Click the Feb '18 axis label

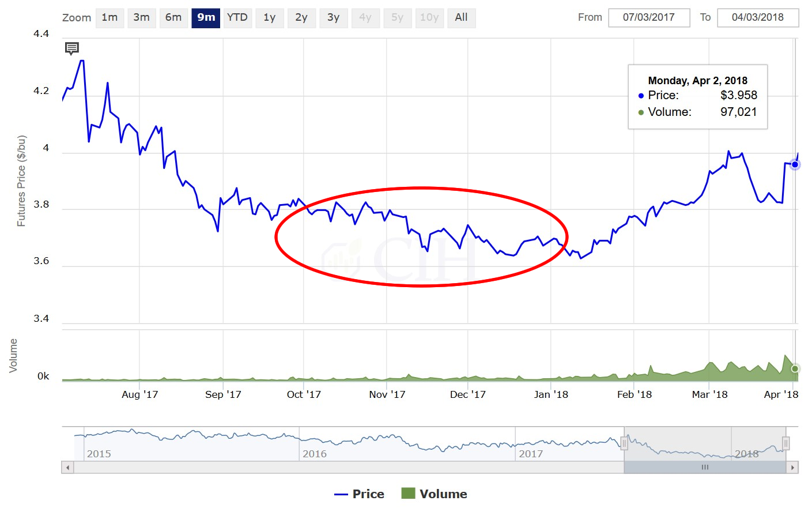[634, 394]
